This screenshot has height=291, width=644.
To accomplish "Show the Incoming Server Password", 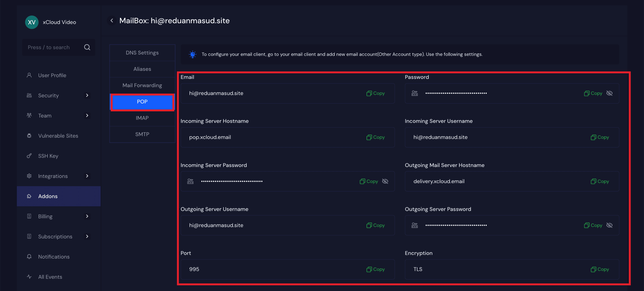I will pos(385,181).
